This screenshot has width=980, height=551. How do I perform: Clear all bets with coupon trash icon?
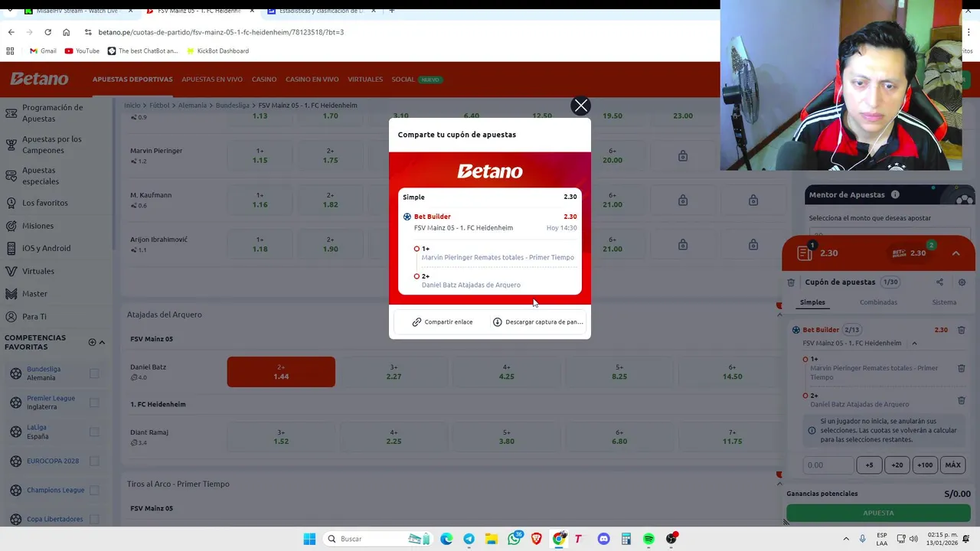792,282
